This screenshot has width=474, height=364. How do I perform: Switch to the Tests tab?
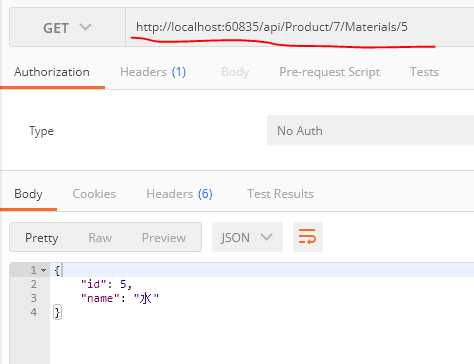[x=424, y=72]
